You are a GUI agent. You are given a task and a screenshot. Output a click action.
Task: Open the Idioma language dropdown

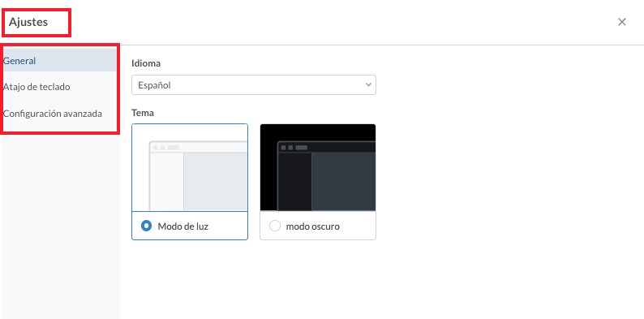click(x=253, y=85)
